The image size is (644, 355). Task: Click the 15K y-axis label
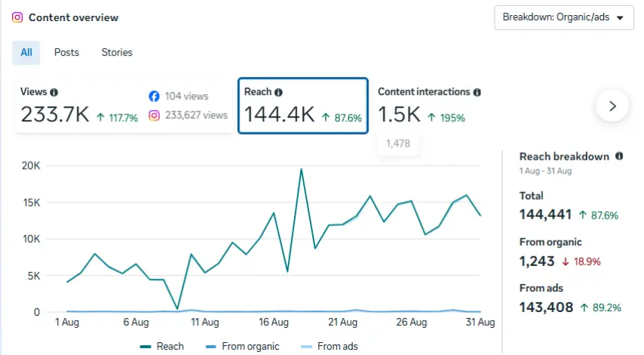click(31, 203)
